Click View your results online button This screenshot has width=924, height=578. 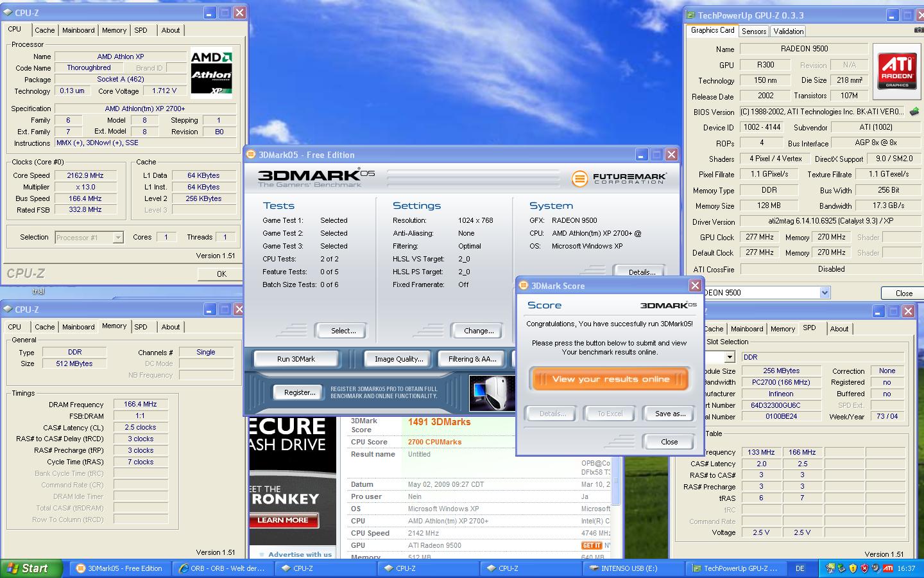point(610,379)
